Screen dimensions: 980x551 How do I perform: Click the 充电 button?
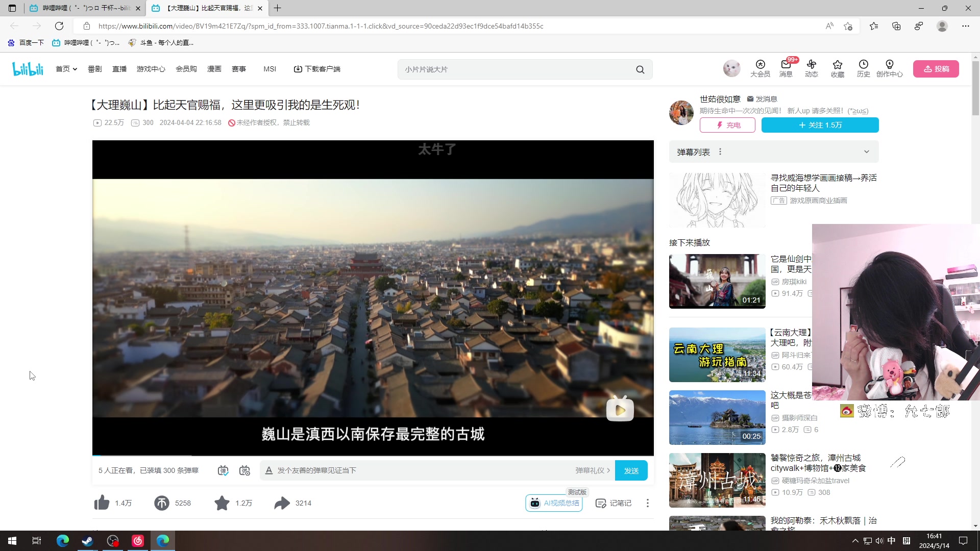(727, 125)
